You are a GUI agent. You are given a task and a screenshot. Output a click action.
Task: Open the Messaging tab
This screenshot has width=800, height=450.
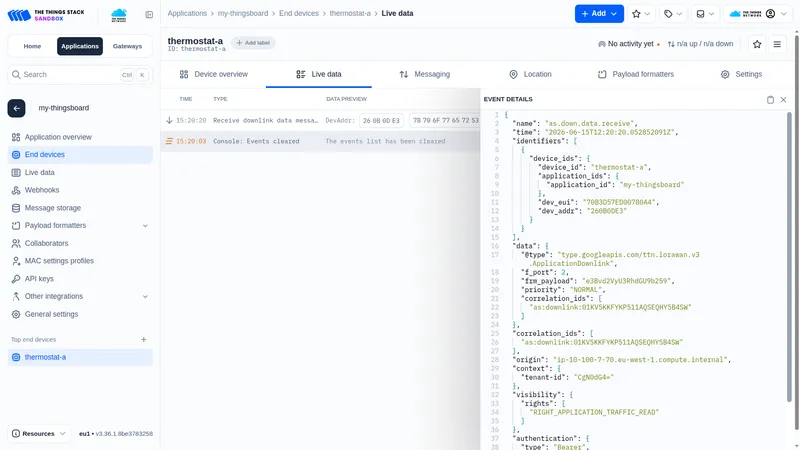(x=424, y=74)
